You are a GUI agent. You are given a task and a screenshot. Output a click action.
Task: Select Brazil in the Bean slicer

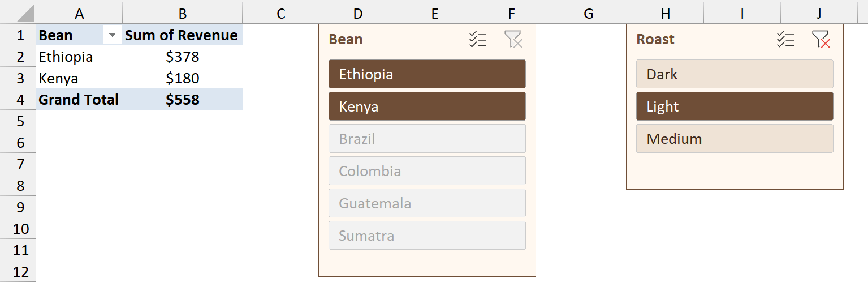427,139
